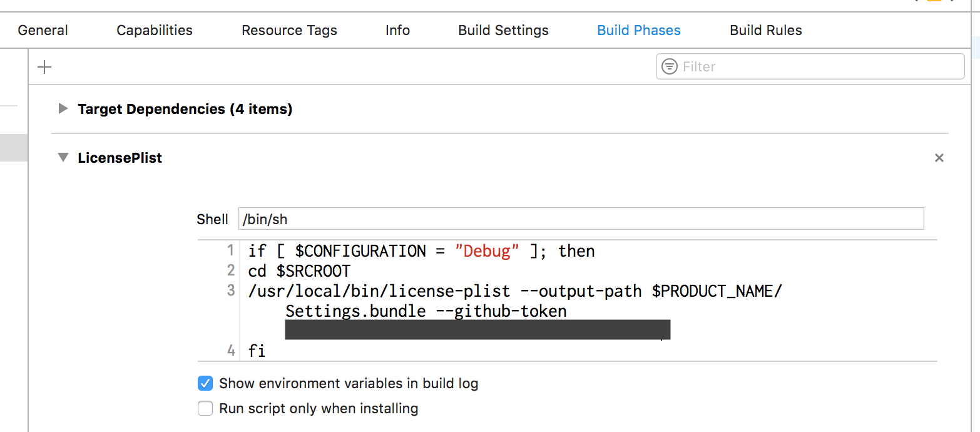The height and width of the screenshot is (432, 980).
Task: Go to the Info tab
Action: click(x=397, y=30)
